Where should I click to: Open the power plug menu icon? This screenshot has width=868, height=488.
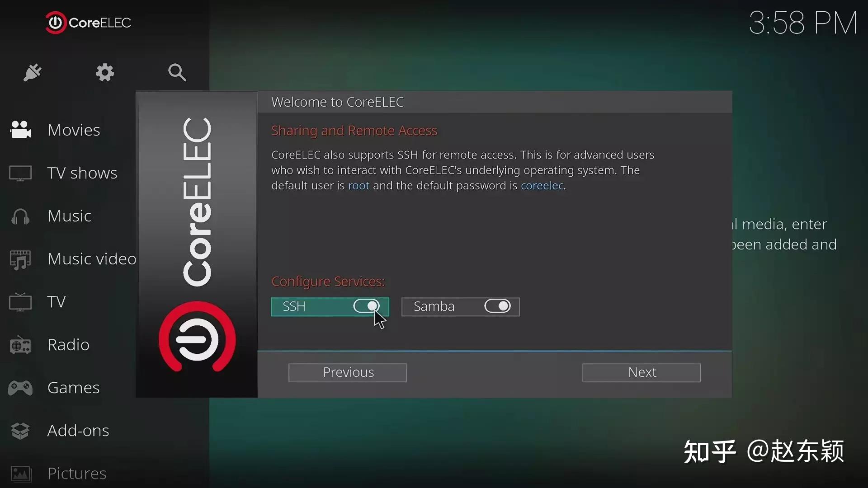33,72
